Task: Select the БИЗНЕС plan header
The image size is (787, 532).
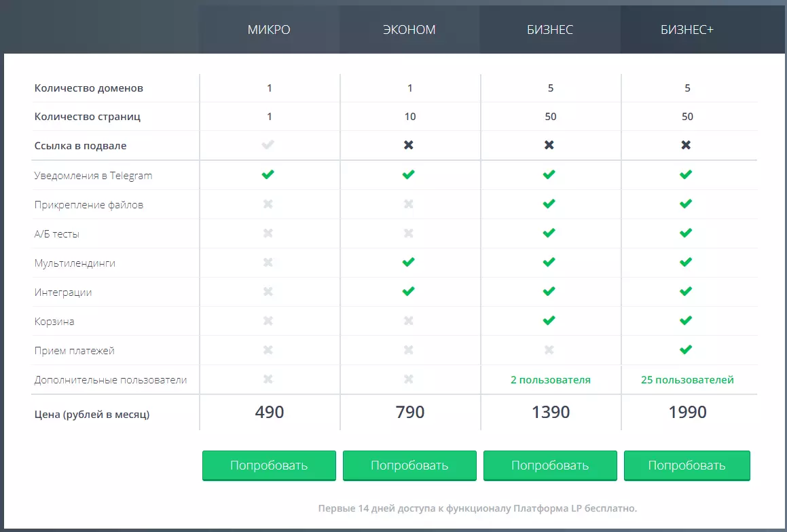Action: pyautogui.click(x=550, y=30)
